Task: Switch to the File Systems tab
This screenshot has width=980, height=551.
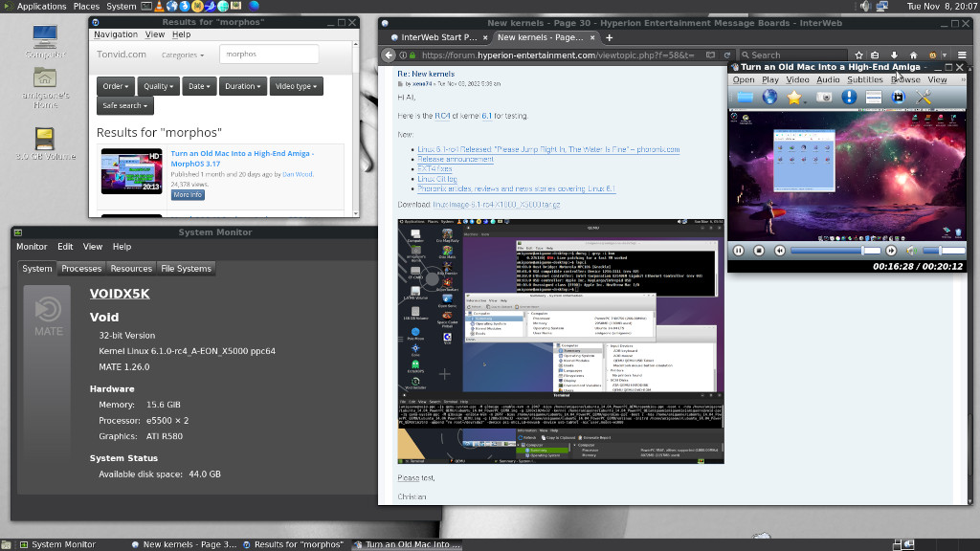Action: (187, 269)
